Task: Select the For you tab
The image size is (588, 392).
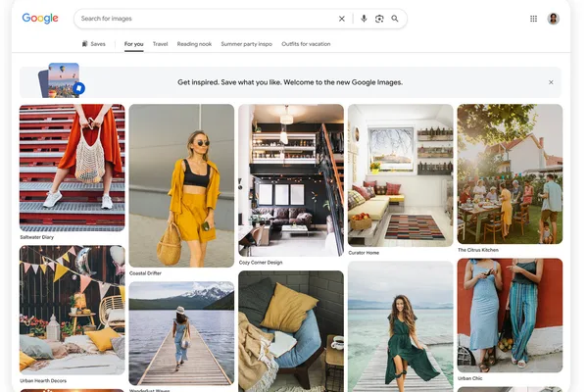Action: (134, 44)
